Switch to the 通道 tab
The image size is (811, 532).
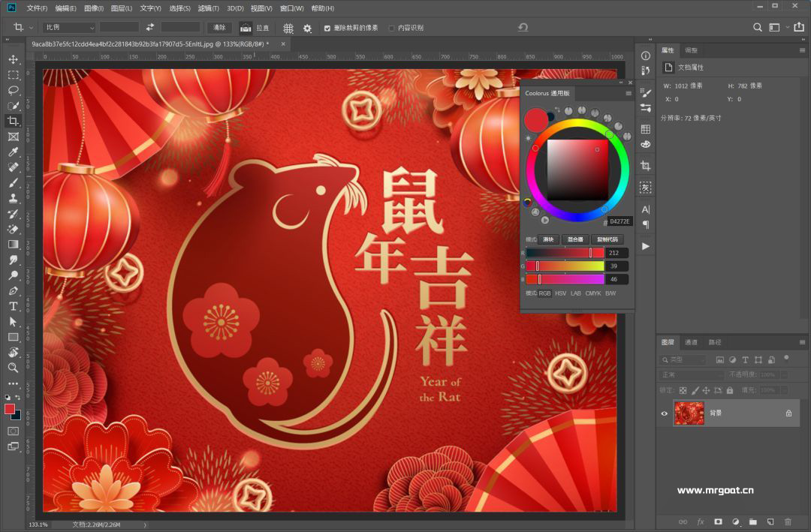[x=691, y=342]
